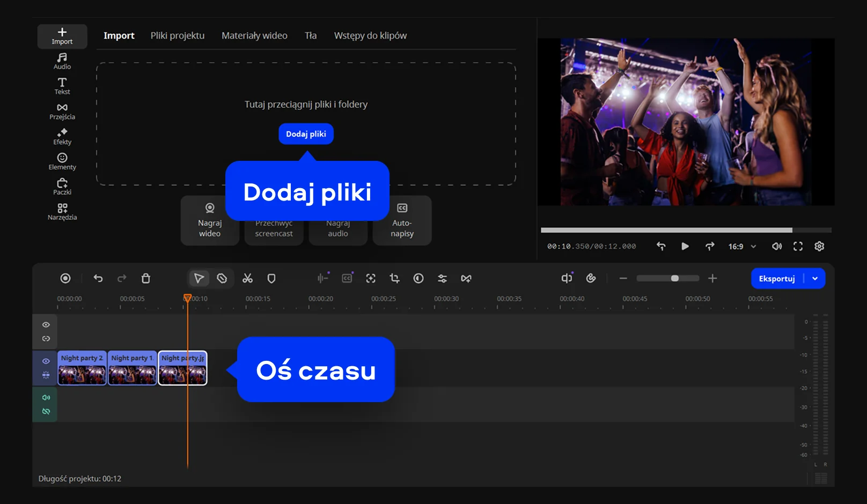
Task: Click the Dodaj pliki button
Action: pos(306,134)
